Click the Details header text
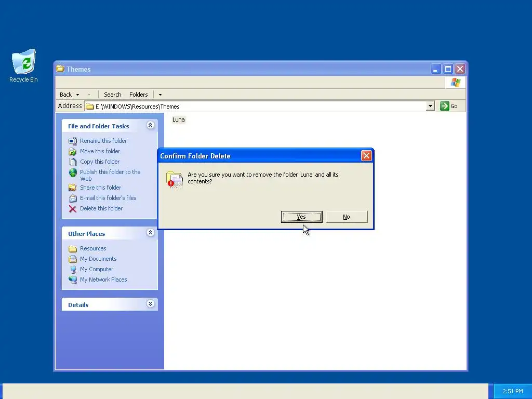The height and width of the screenshot is (399, 532). [x=78, y=305]
